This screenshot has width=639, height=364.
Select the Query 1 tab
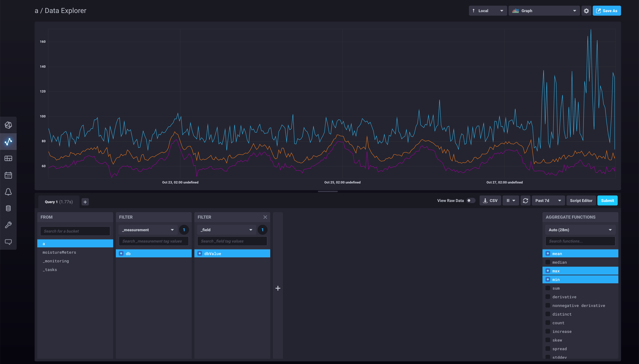[x=59, y=202]
